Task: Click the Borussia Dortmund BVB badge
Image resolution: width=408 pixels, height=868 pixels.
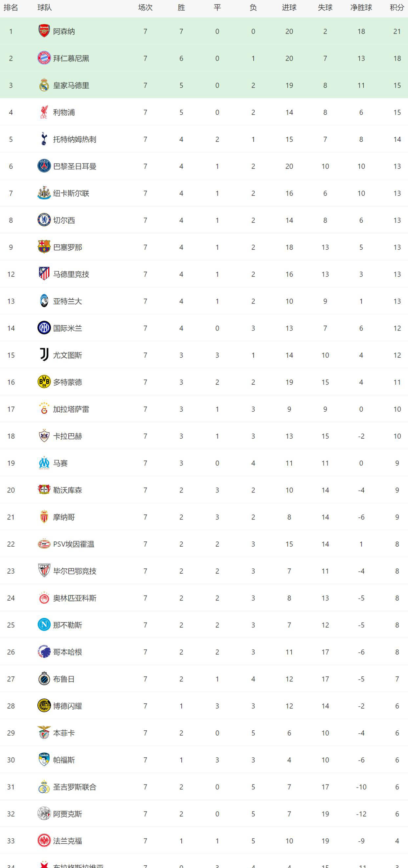Action: [44, 382]
